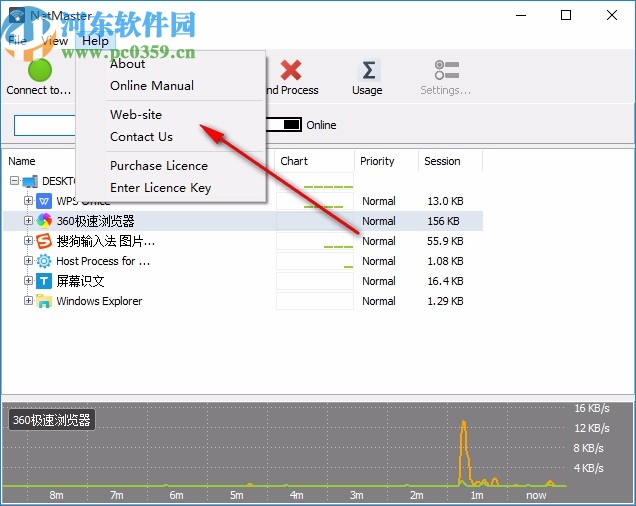Sort by the Name column header
Screen dimensions: 636x506
coord(22,161)
